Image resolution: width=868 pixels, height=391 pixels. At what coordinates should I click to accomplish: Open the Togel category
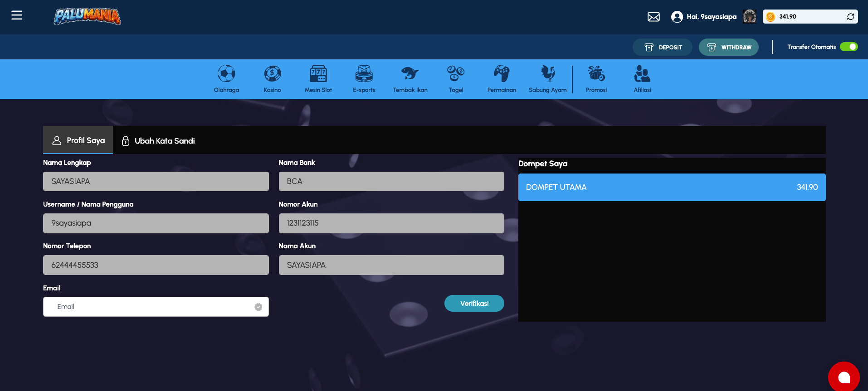456,79
